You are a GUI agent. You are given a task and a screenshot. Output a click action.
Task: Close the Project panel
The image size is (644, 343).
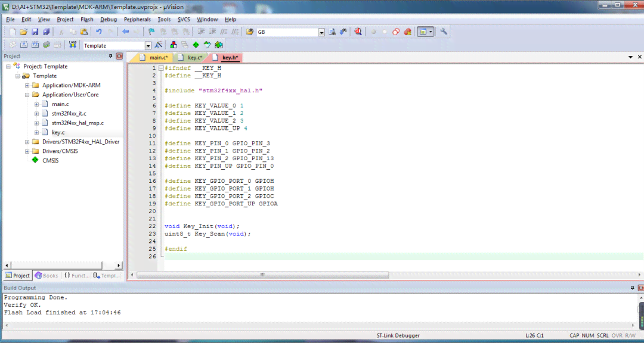[119, 56]
